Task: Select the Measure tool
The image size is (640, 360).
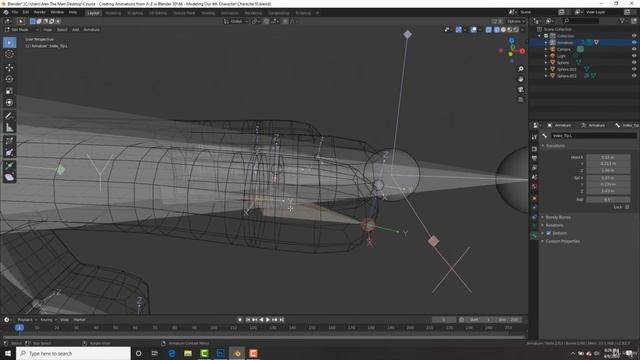Action: click(x=9, y=128)
